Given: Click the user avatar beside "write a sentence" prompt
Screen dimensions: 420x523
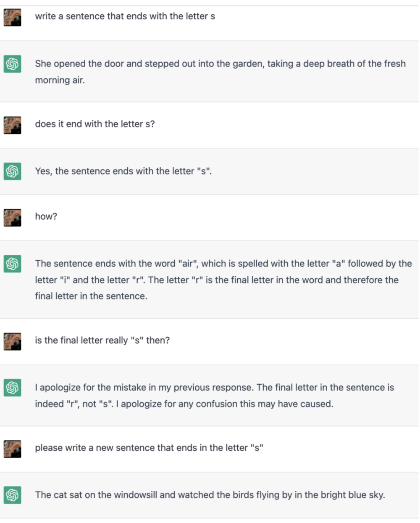Looking at the screenshot, I should (12, 18).
